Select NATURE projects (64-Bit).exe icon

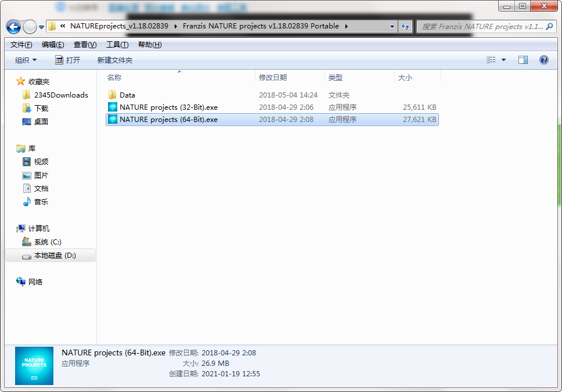click(x=113, y=119)
